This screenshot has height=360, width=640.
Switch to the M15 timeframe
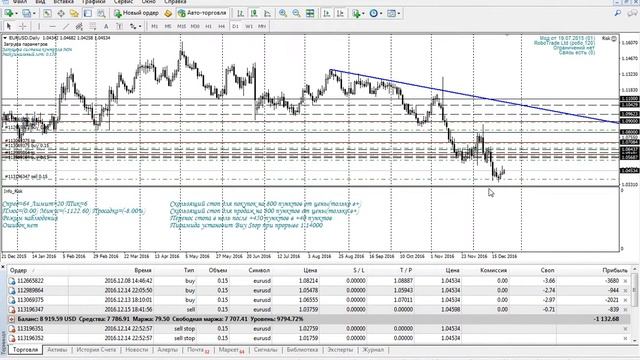[x=182, y=27]
